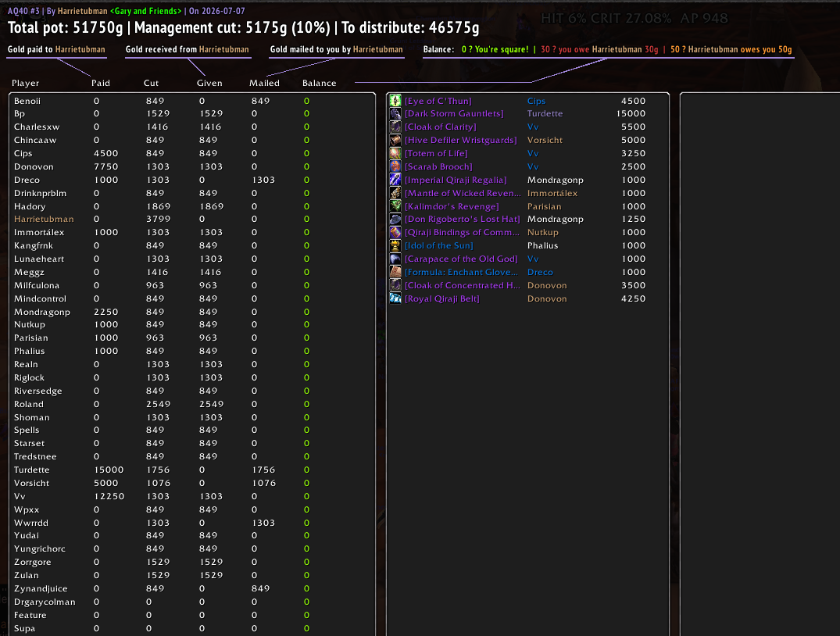Image resolution: width=840 pixels, height=636 pixels.
Task: Open the [Cloak of Clarity] item link
Action: click(x=441, y=127)
